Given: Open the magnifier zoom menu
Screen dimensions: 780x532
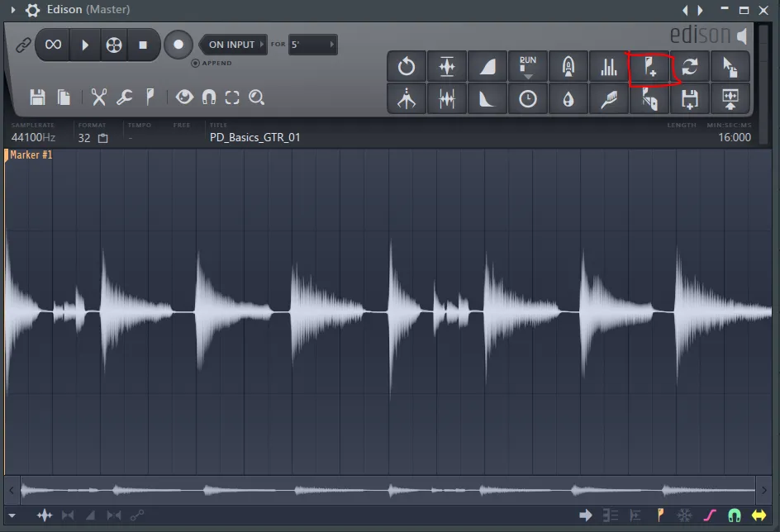Looking at the screenshot, I should (x=256, y=97).
